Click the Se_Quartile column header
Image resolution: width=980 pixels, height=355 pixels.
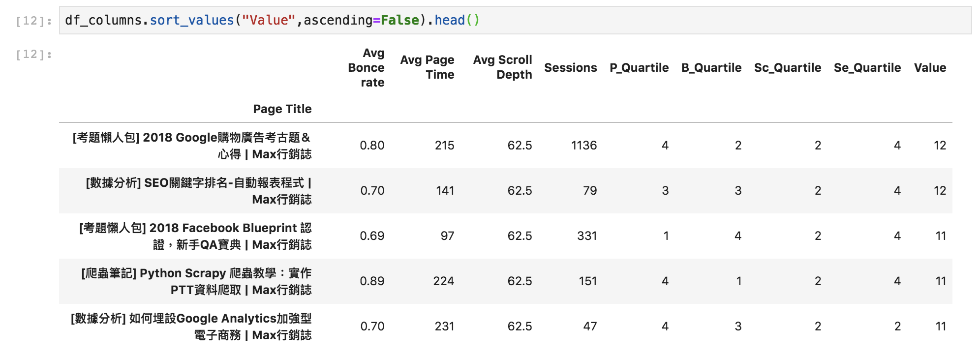(x=867, y=68)
